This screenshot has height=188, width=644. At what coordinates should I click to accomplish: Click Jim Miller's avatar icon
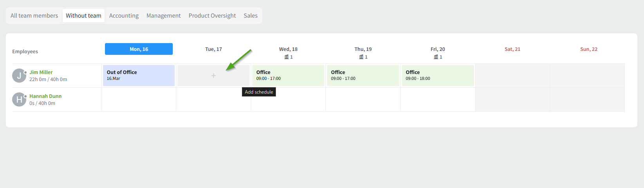[19, 76]
